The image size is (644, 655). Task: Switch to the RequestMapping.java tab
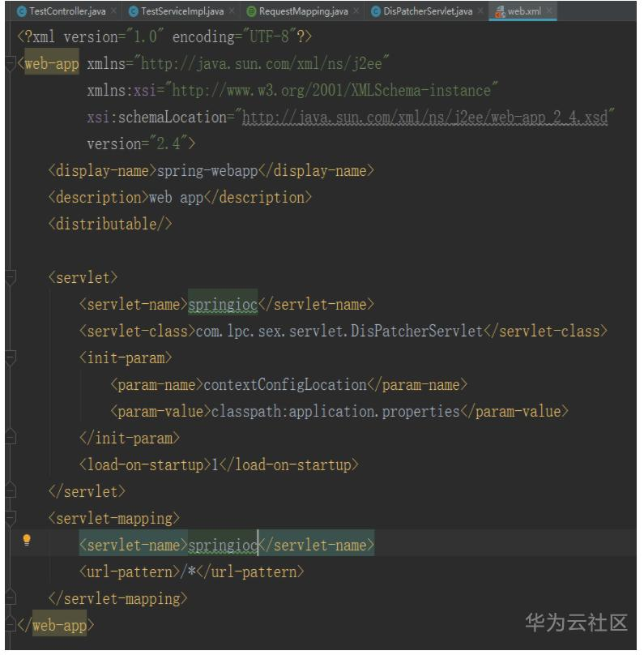coord(303,11)
